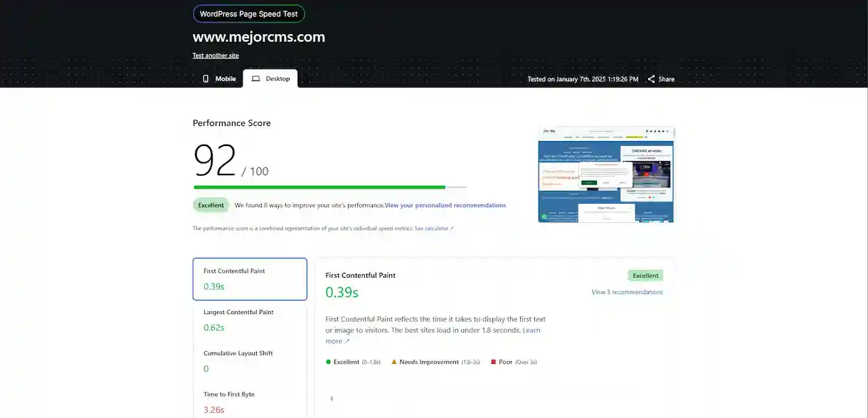Click the green performance score progress bar

coord(319,187)
